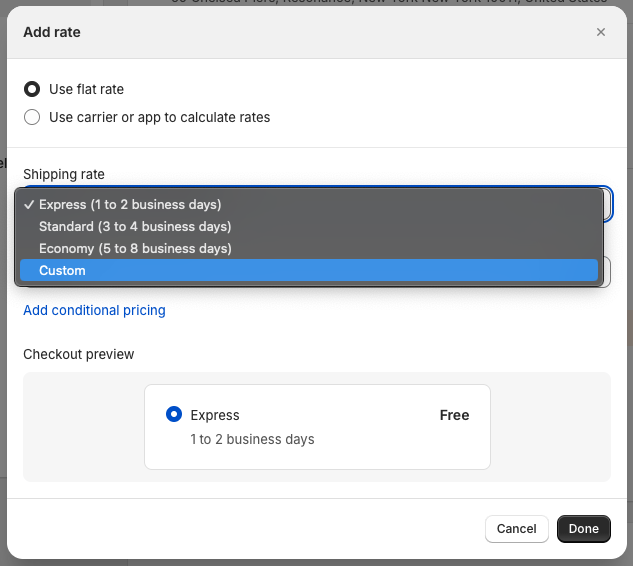
Task: Select Economy (5 to 8 business days)
Action: tap(135, 248)
